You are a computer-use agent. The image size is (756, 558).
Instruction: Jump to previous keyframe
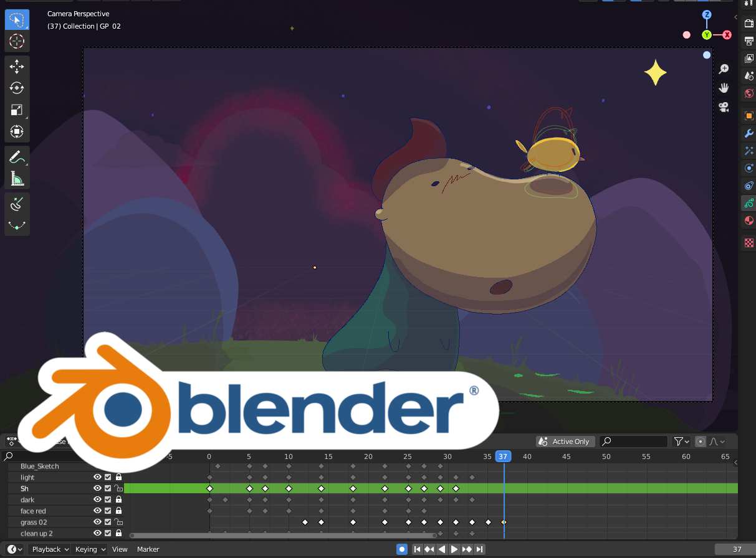[x=429, y=549]
